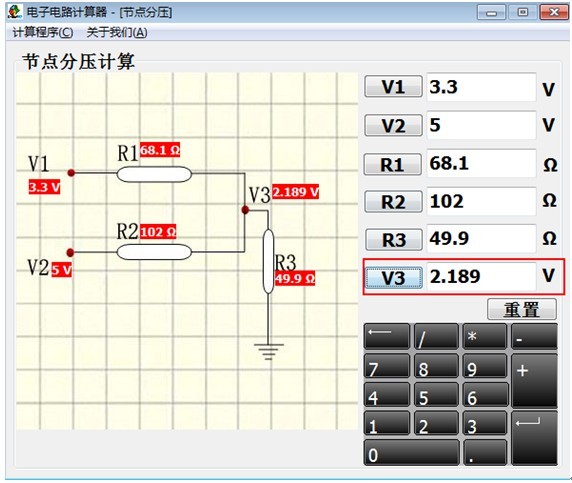
Task: Click the V1 button
Action: coord(393,86)
